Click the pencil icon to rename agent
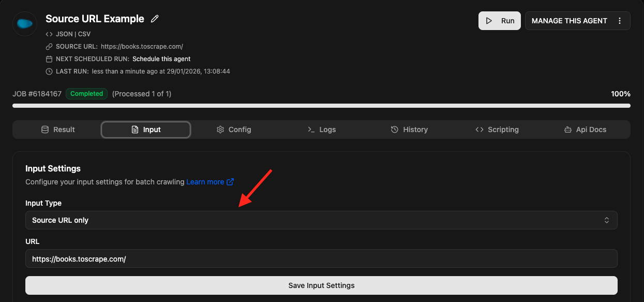The height and width of the screenshot is (302, 644). coord(155,19)
